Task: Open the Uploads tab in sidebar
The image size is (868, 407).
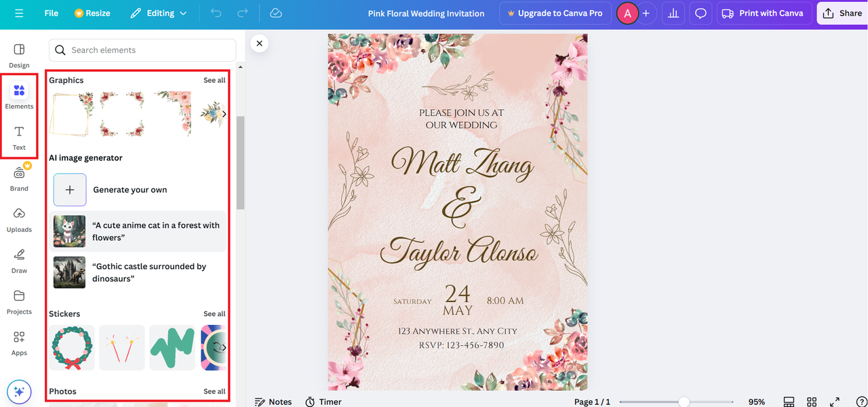Action: 19,220
